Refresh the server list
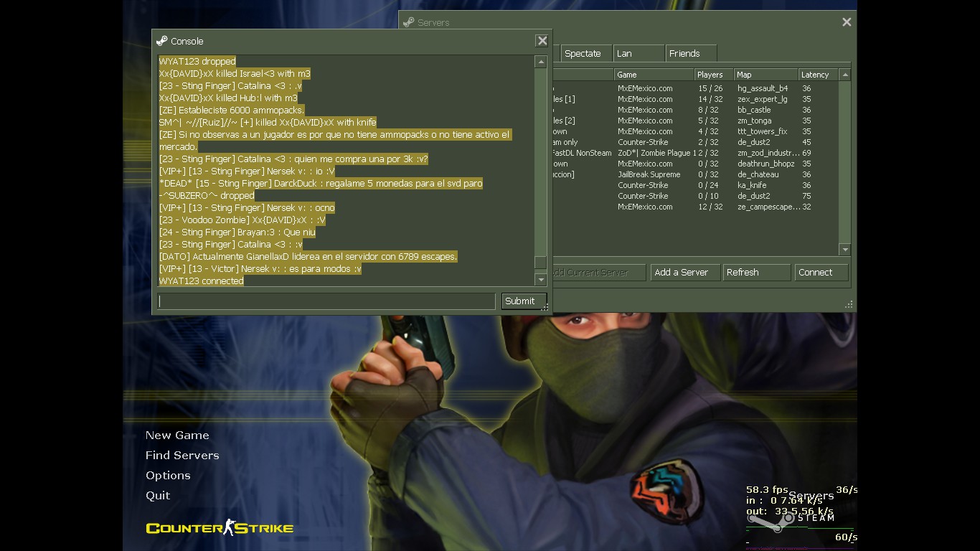 756,273
